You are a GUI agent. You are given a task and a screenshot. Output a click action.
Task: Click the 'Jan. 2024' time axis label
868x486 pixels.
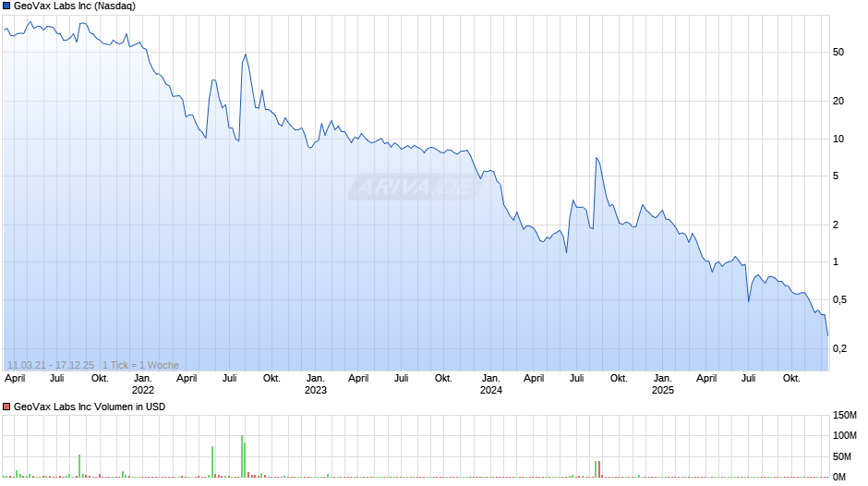[491, 384]
